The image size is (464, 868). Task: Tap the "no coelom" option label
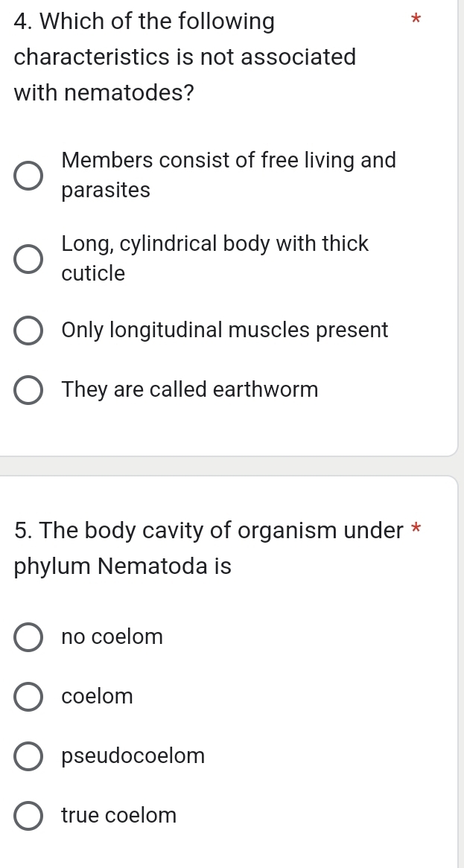click(x=112, y=637)
